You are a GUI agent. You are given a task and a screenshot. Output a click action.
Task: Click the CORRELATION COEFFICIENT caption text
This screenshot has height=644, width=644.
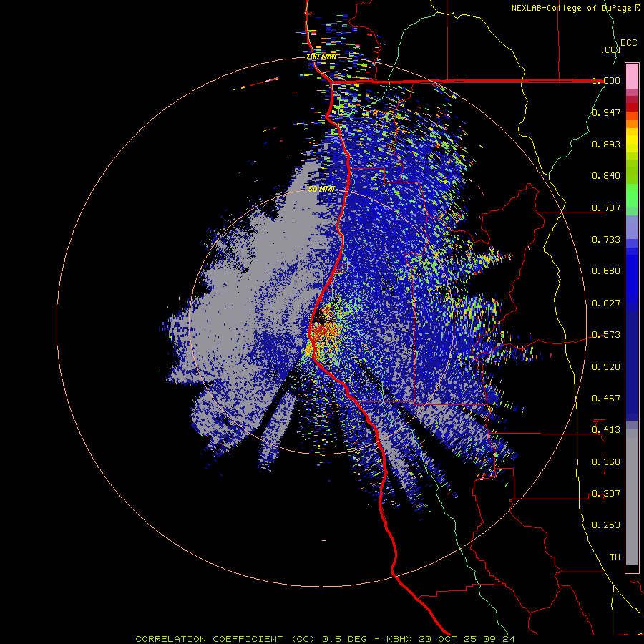209,639
